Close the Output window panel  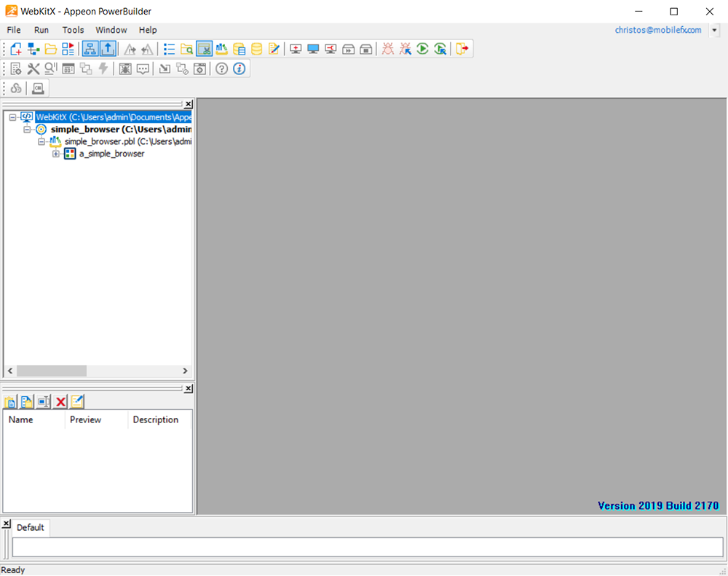pyautogui.click(x=6, y=524)
